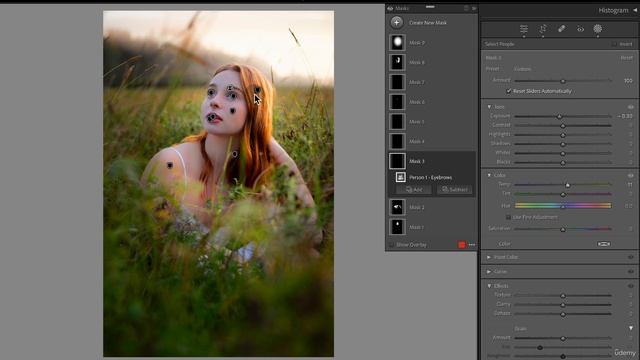The width and height of the screenshot is (640, 360).
Task: Select Mask 4 in masks list
Action: 431,141
